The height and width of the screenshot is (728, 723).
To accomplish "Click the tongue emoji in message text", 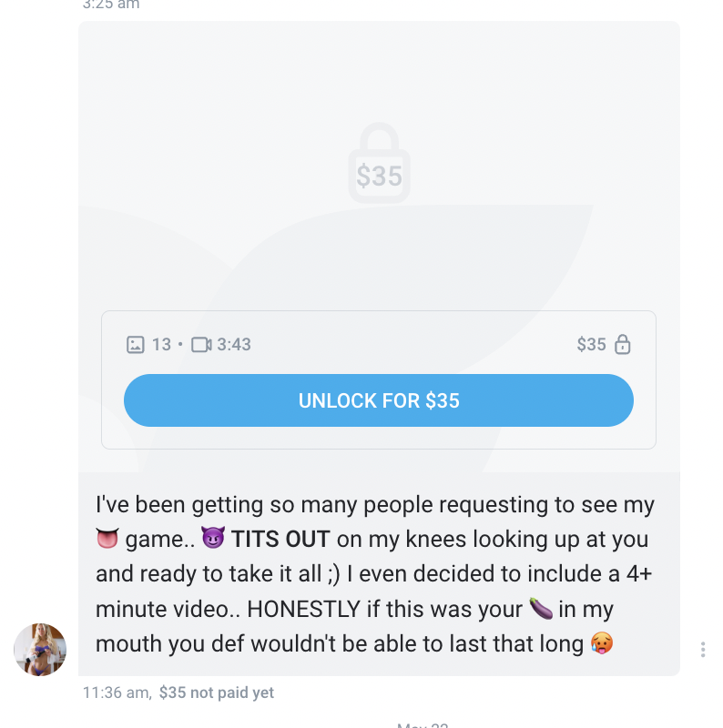I will 107,538.
